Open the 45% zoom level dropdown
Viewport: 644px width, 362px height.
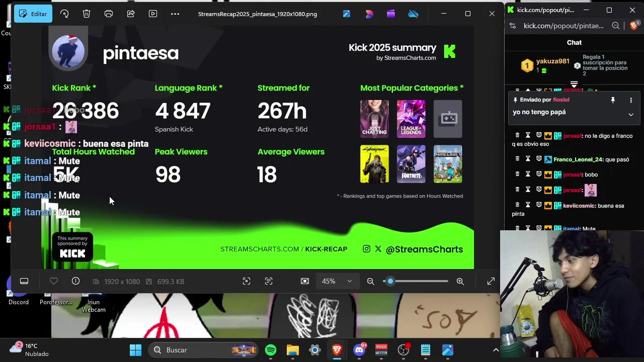pos(337,281)
